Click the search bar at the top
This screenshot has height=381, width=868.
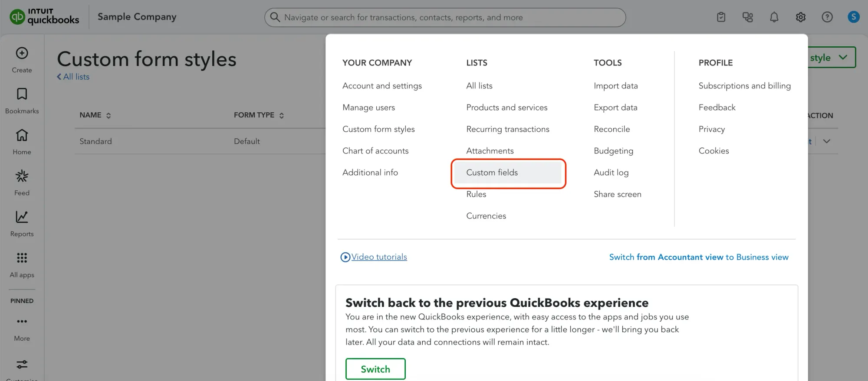pyautogui.click(x=445, y=17)
